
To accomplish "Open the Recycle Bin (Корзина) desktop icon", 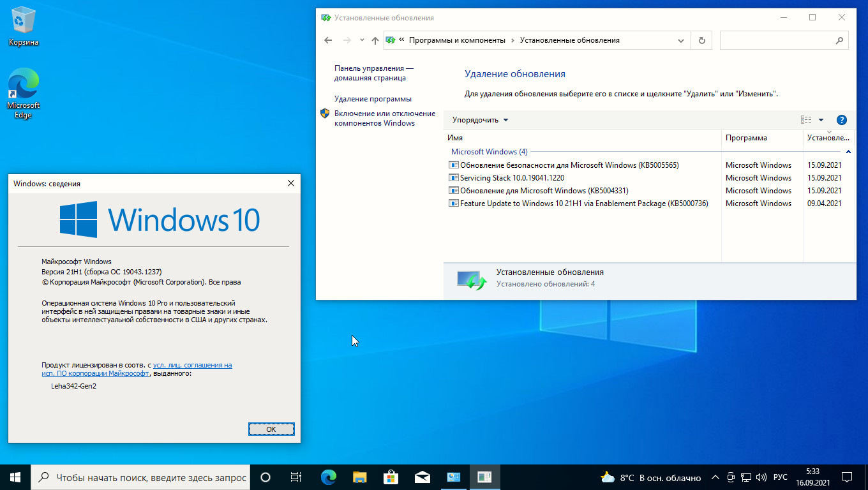I will [24, 27].
